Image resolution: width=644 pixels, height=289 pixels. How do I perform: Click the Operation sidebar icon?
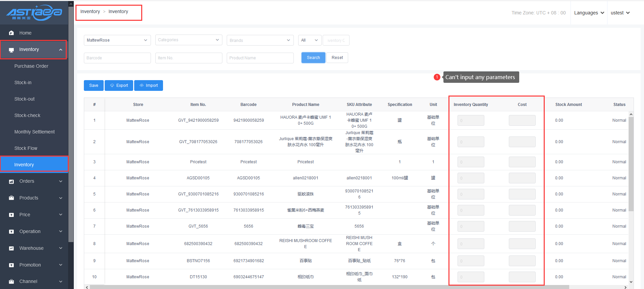(11, 231)
